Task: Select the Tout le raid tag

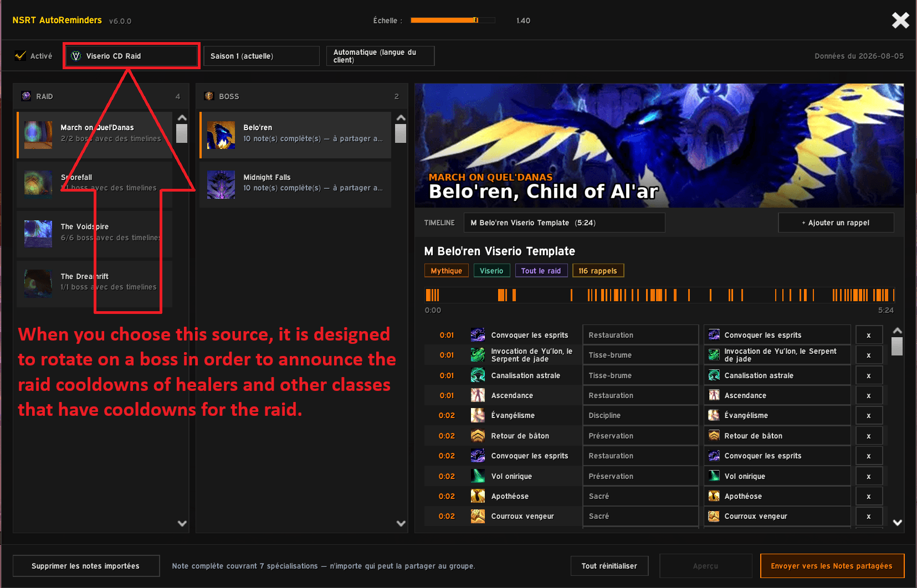Action: point(541,271)
